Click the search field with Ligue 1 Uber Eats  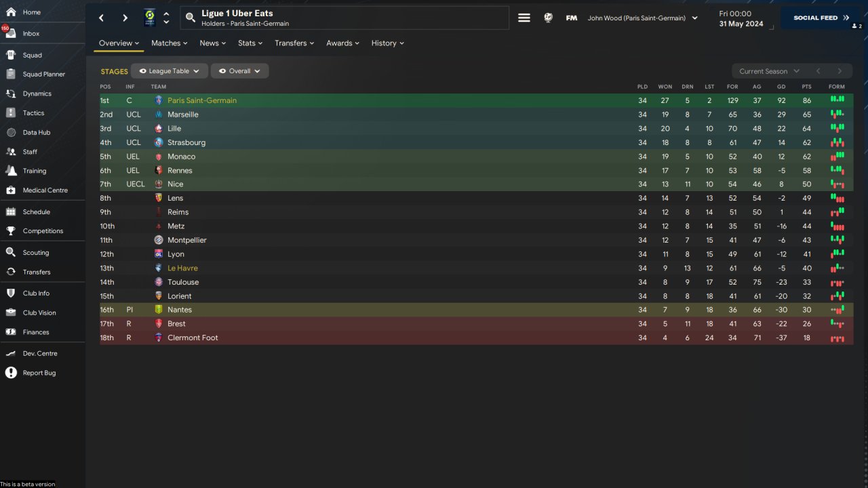[344, 18]
